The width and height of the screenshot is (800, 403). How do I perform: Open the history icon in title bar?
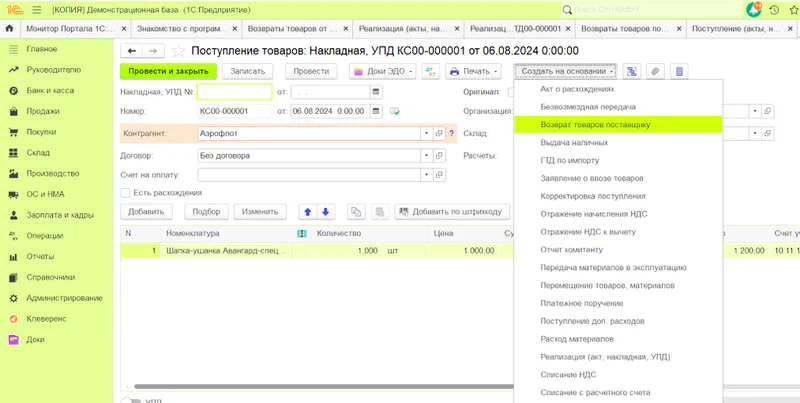773,9
